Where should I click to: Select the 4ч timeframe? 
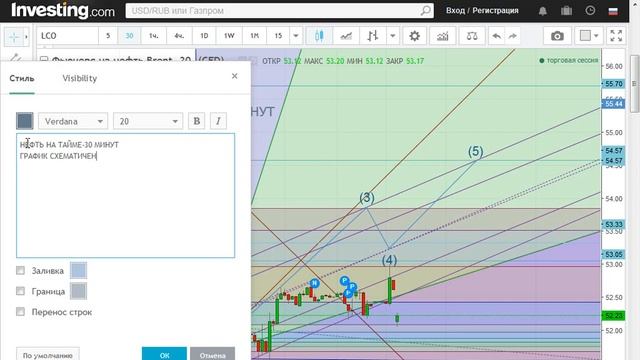point(179,36)
